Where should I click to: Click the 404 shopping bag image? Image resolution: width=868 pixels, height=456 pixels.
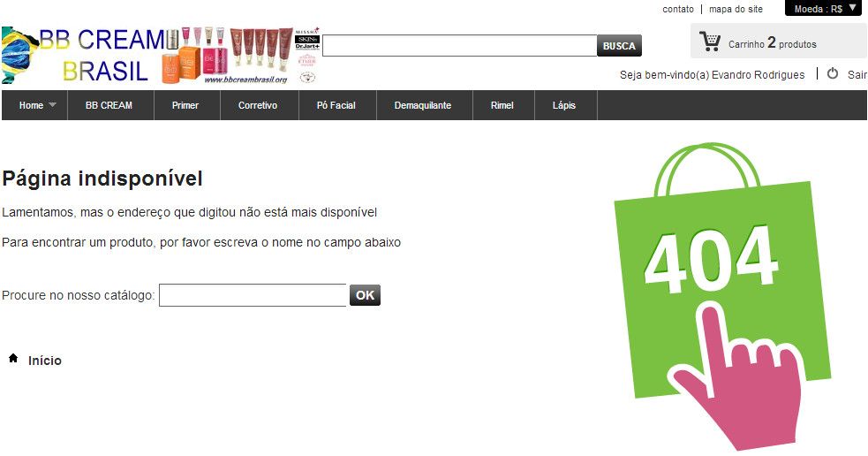point(722,296)
